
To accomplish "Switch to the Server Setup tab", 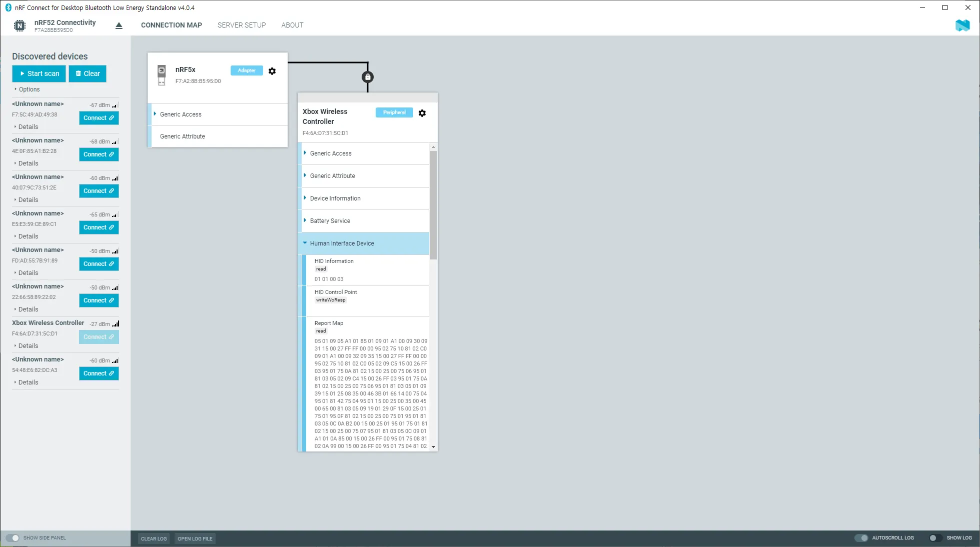I will (242, 25).
